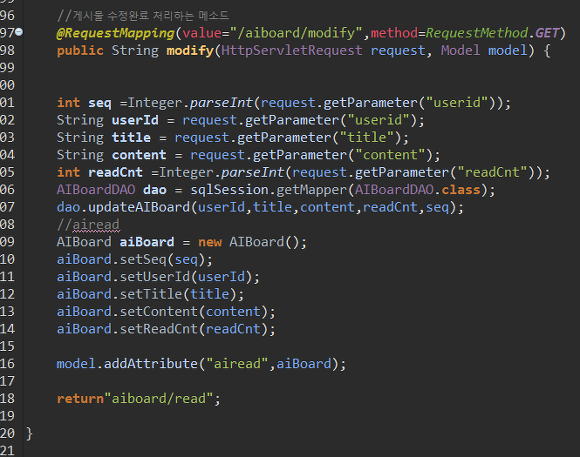Click the Korean comment above @RequestMapping

click(x=143, y=16)
